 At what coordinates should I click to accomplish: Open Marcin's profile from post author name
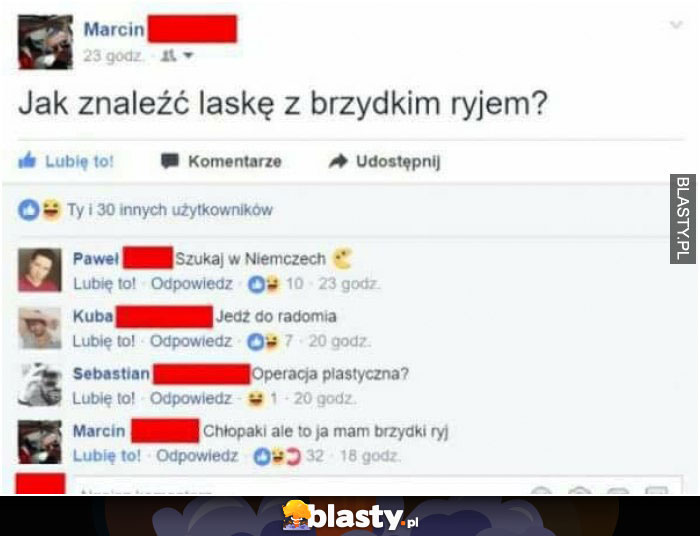[114, 29]
